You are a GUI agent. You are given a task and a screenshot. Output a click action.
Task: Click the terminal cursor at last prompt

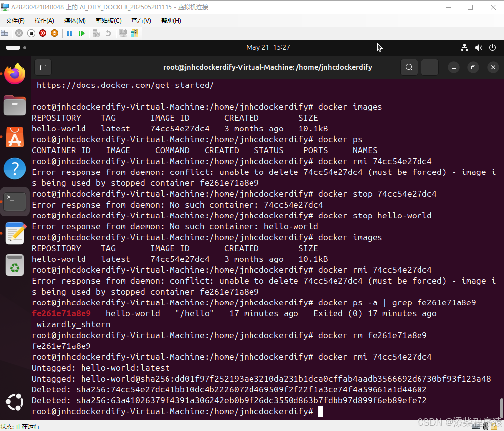321,411
